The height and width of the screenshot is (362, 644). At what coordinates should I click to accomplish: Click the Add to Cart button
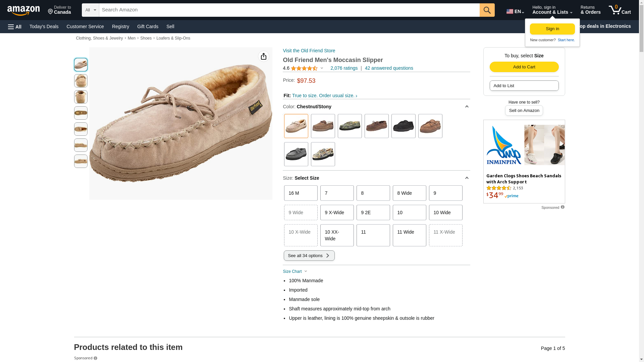[x=524, y=67]
